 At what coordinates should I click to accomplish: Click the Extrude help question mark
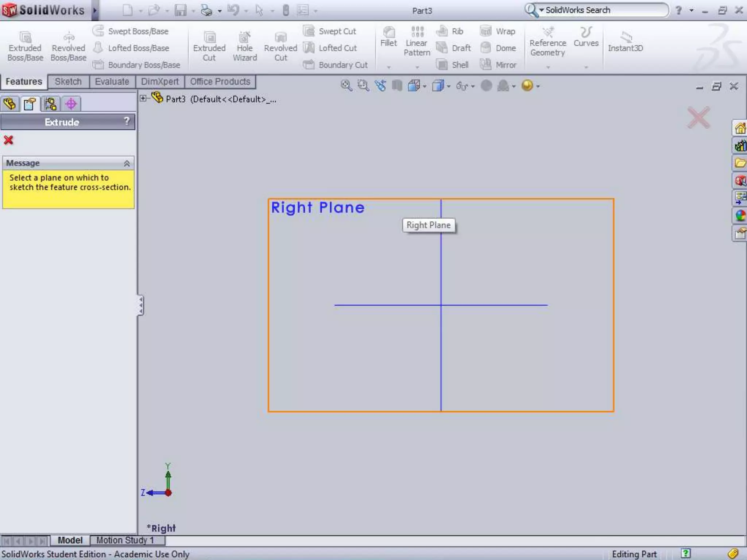click(x=127, y=121)
